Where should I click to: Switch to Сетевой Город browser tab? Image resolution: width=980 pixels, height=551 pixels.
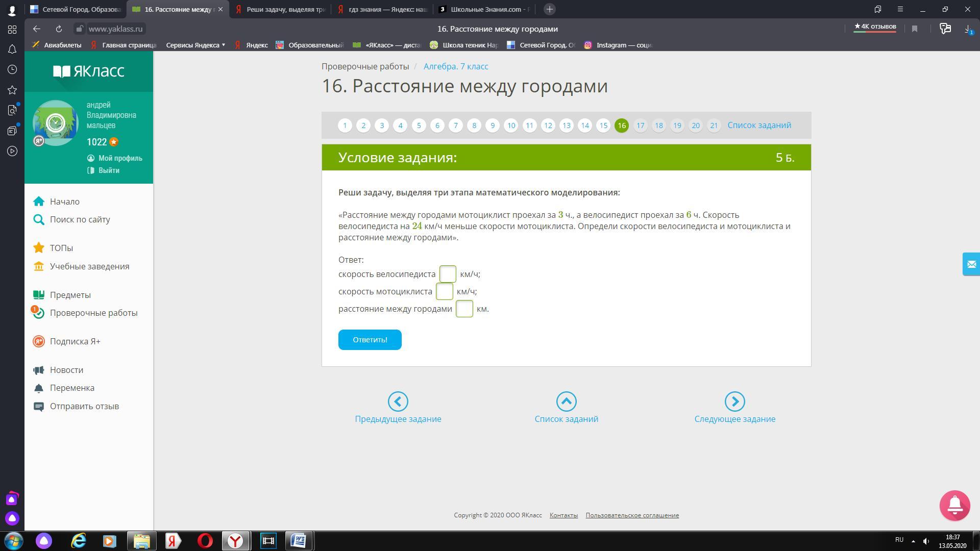76,9
